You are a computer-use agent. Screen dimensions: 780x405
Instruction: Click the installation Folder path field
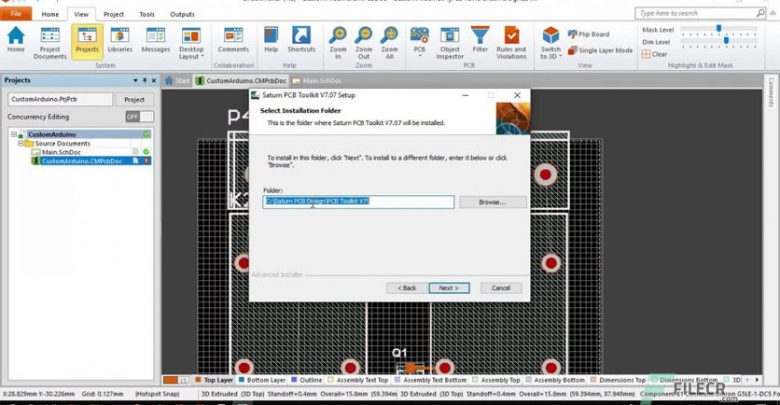point(358,202)
